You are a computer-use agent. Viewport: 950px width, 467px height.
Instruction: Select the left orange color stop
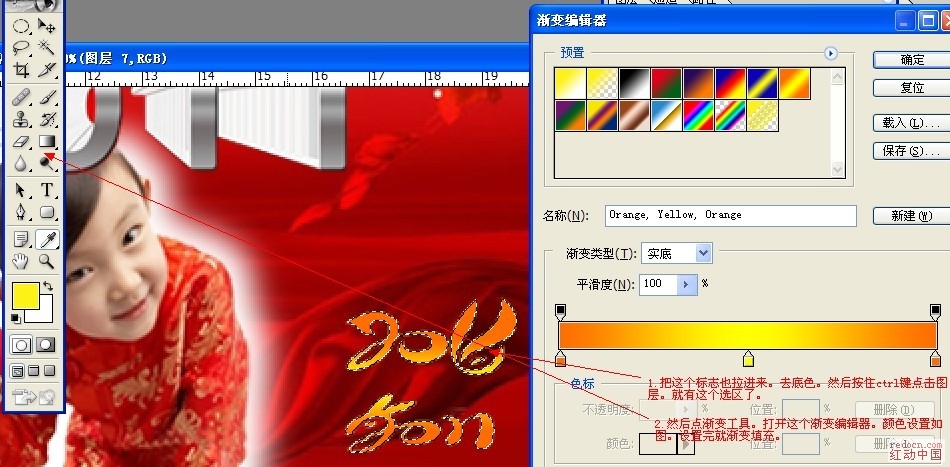(560, 359)
